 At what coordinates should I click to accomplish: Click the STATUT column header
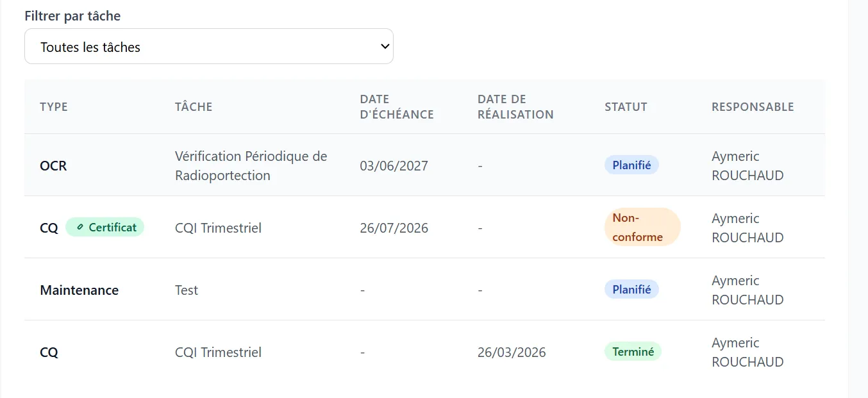(626, 106)
